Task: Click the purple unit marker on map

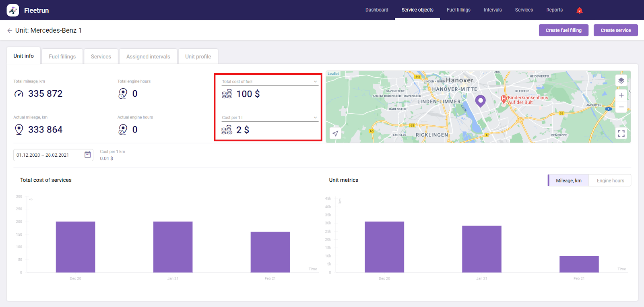Action: [x=480, y=100]
